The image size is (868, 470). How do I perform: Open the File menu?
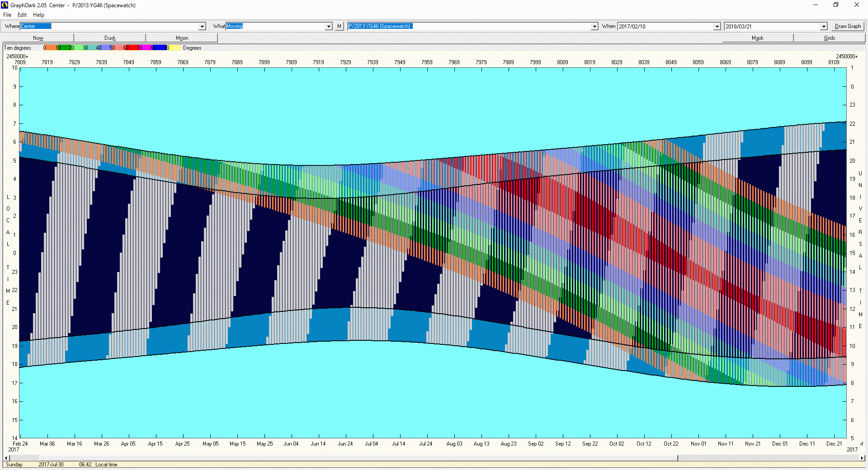click(7, 15)
